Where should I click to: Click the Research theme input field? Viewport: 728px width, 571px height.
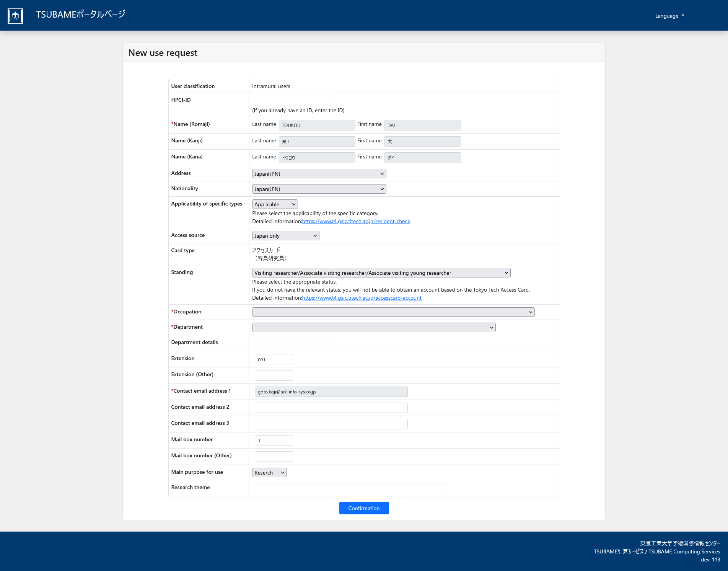[350, 488]
